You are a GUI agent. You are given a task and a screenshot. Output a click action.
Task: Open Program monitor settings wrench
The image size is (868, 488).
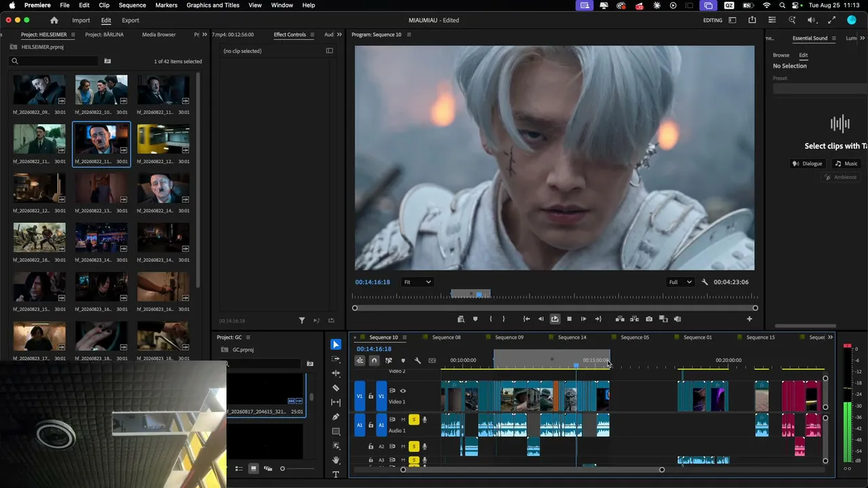[x=705, y=282]
